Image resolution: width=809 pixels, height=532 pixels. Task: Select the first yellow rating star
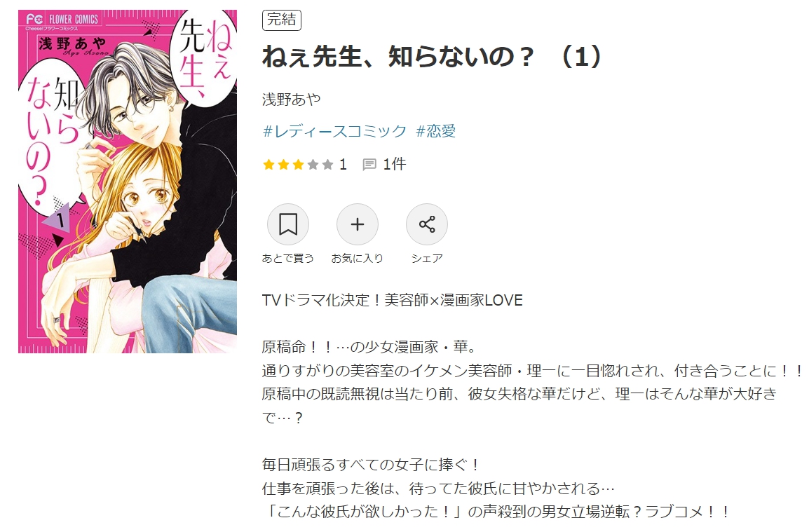[268, 165]
